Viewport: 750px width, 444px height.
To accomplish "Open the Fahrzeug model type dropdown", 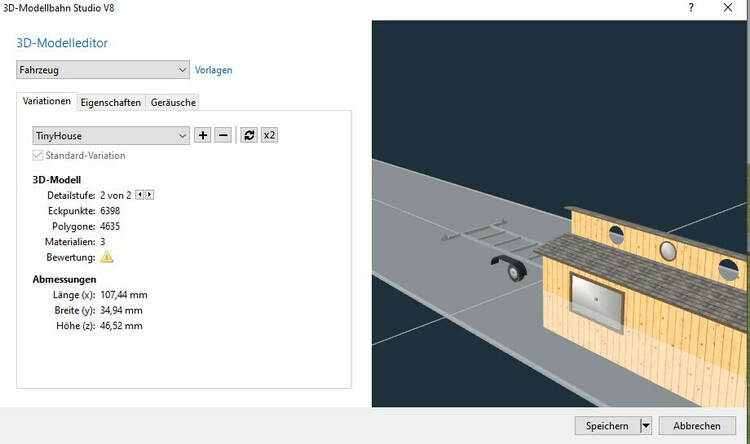I will [103, 70].
